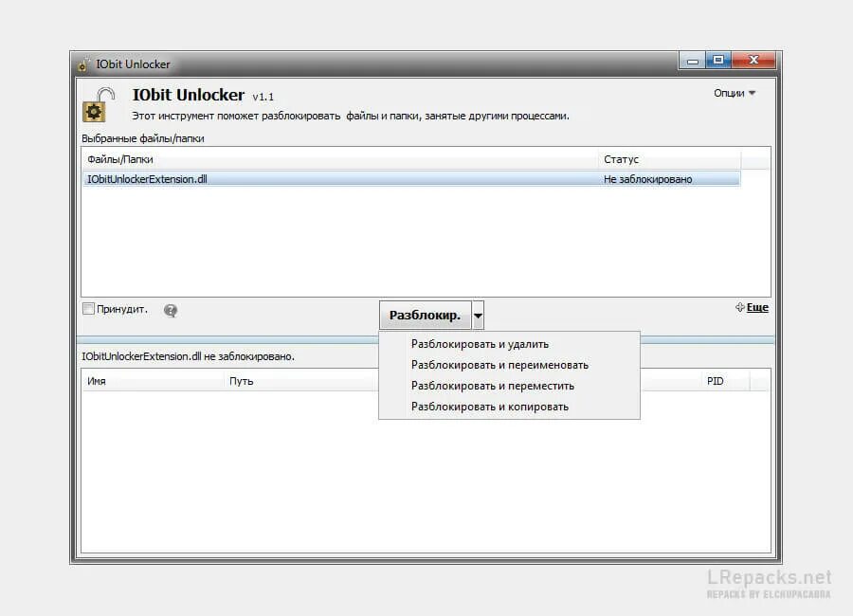Click the Файлы/Папки column header
The height and width of the screenshot is (616, 853).
(x=340, y=159)
